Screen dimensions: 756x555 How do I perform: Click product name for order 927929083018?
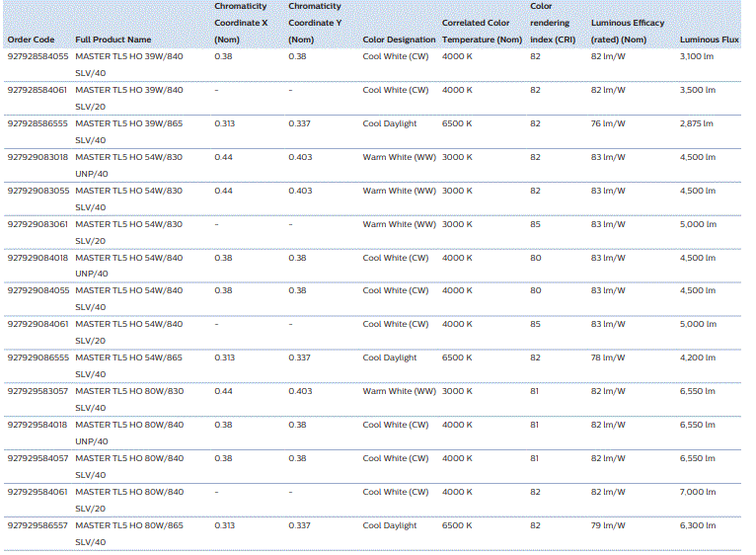(128, 166)
